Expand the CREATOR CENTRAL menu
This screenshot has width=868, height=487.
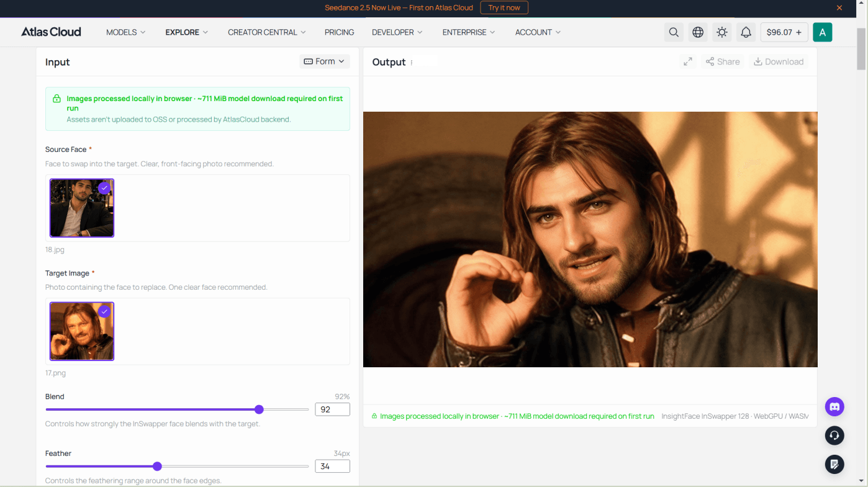tap(267, 32)
